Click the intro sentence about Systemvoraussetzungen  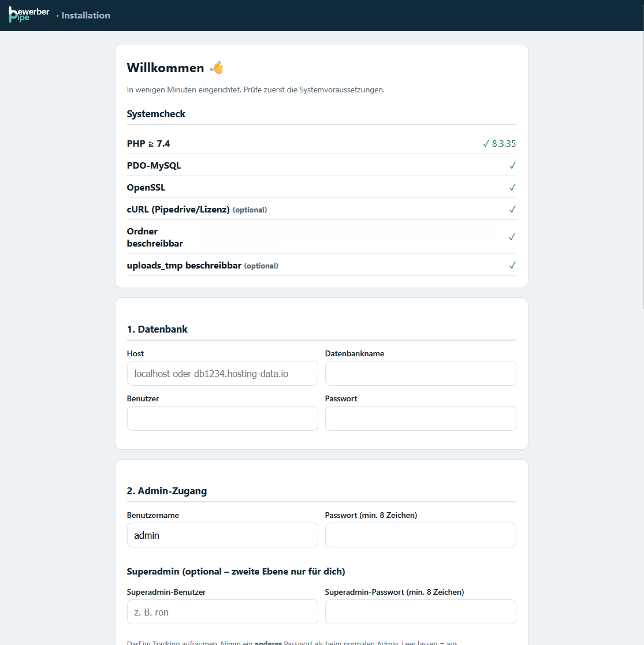[x=255, y=90]
